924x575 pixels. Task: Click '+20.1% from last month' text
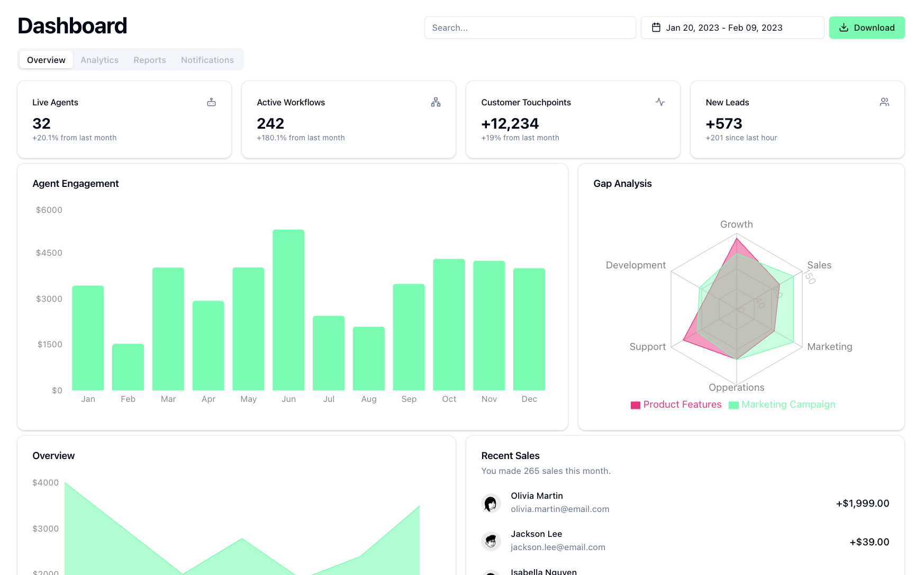(75, 138)
